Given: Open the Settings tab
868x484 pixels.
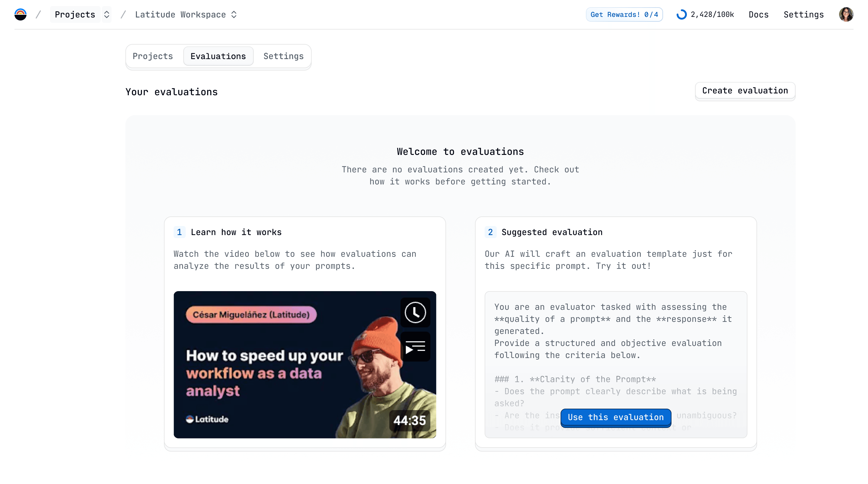Looking at the screenshot, I should pyautogui.click(x=283, y=56).
